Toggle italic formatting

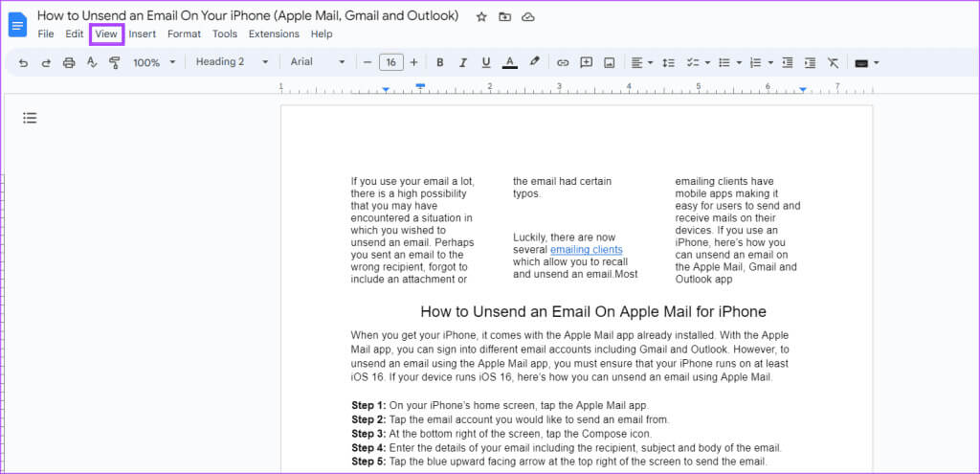tap(463, 62)
